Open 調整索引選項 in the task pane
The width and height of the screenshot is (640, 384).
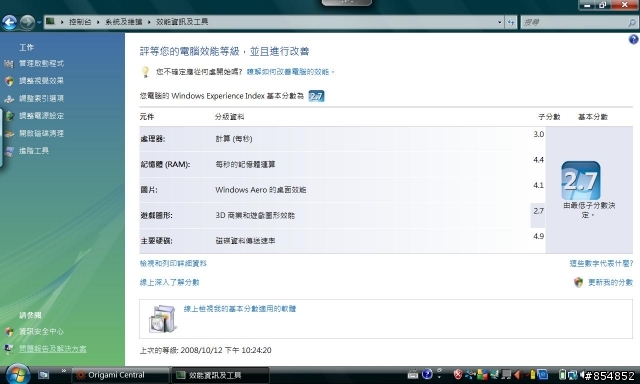41,98
